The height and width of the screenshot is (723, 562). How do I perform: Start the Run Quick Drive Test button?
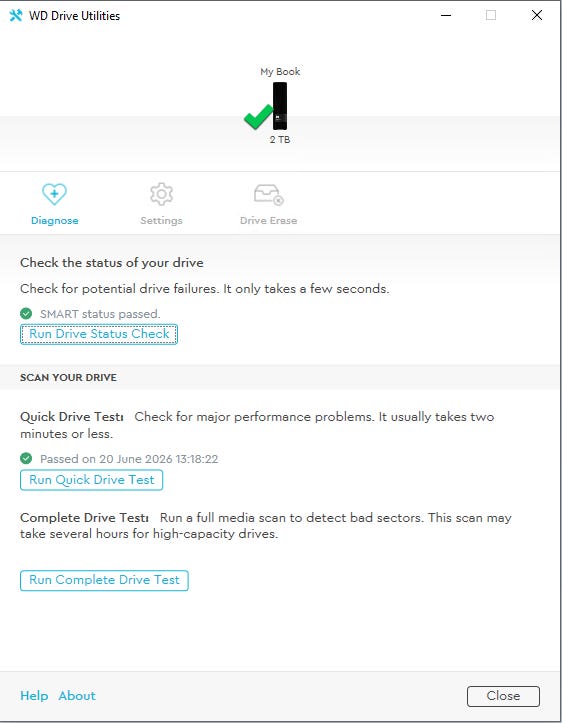(91, 480)
